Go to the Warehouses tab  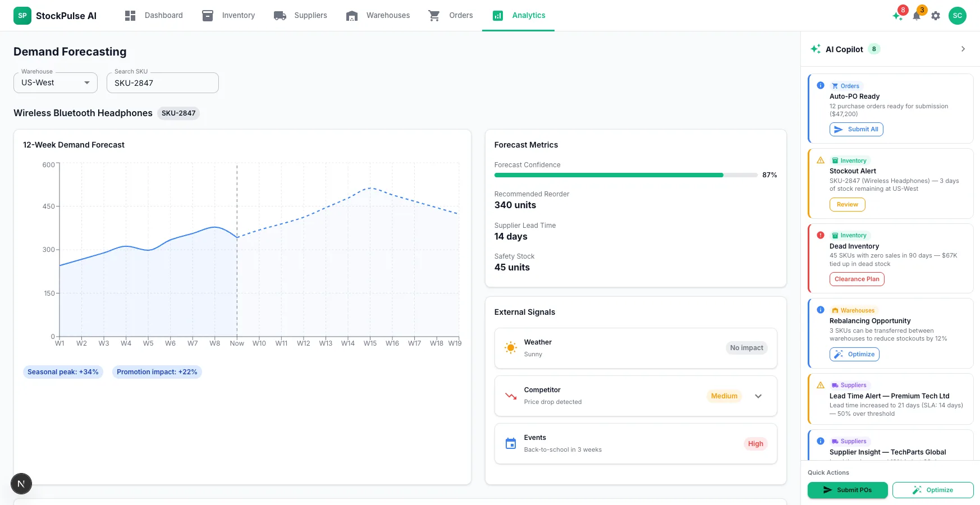click(378, 16)
